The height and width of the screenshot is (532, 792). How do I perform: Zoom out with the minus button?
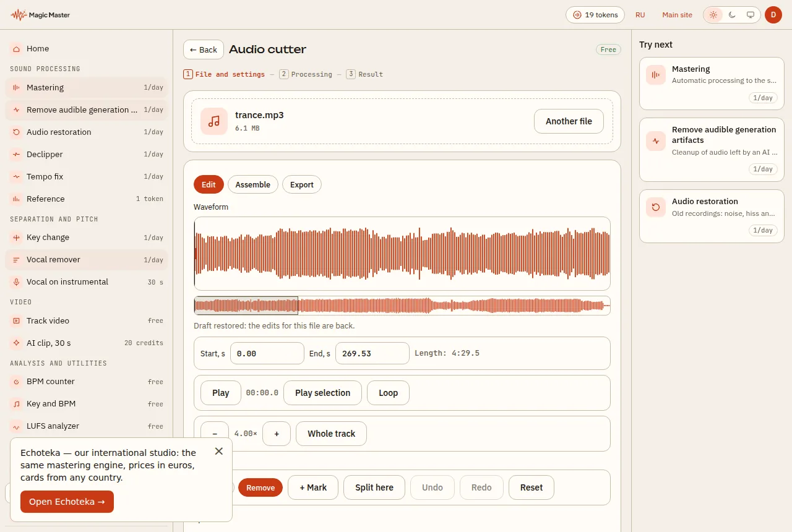coord(215,434)
